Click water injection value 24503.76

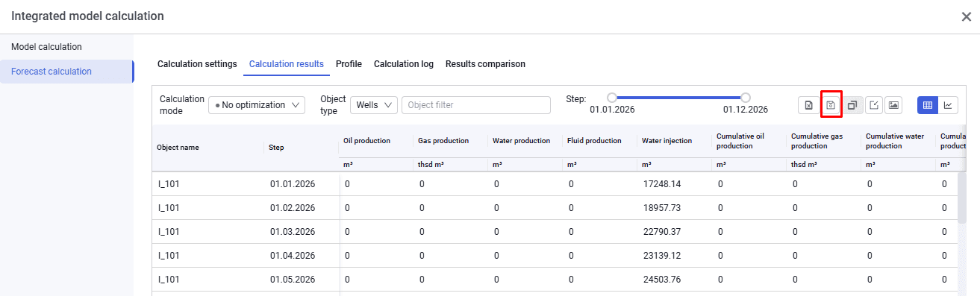click(661, 280)
